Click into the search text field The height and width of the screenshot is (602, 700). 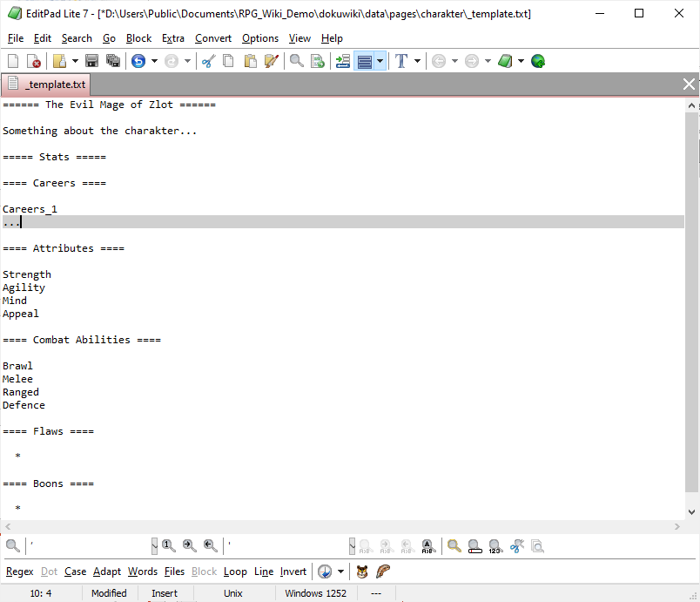click(x=90, y=545)
